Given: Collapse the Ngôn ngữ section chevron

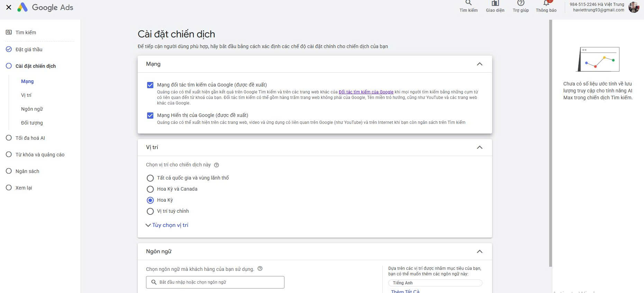Looking at the screenshot, I should pos(479,251).
